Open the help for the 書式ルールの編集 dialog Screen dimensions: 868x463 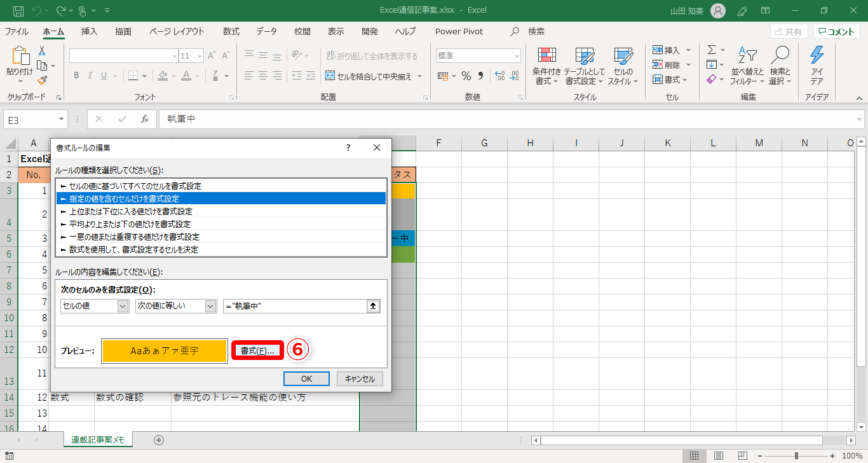pyautogui.click(x=348, y=148)
